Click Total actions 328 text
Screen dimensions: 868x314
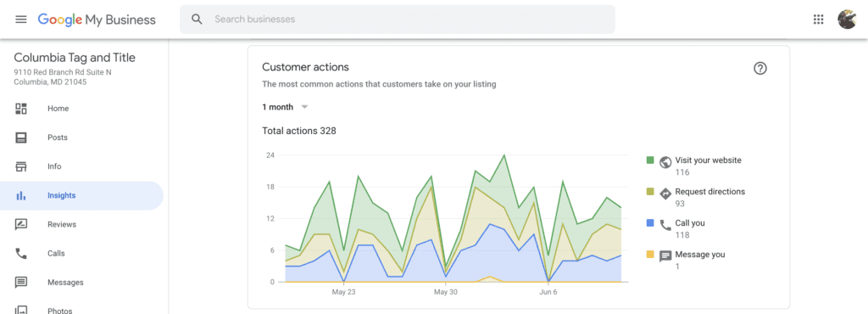pyautogui.click(x=299, y=132)
